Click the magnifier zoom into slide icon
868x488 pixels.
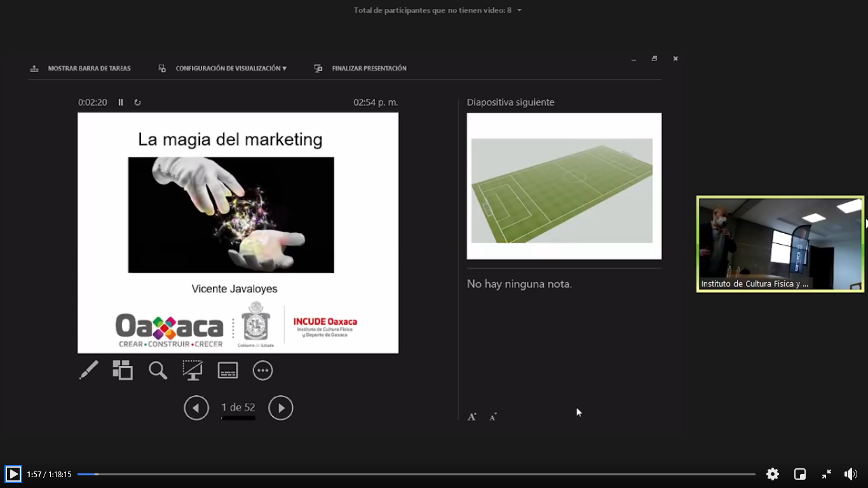pos(158,370)
